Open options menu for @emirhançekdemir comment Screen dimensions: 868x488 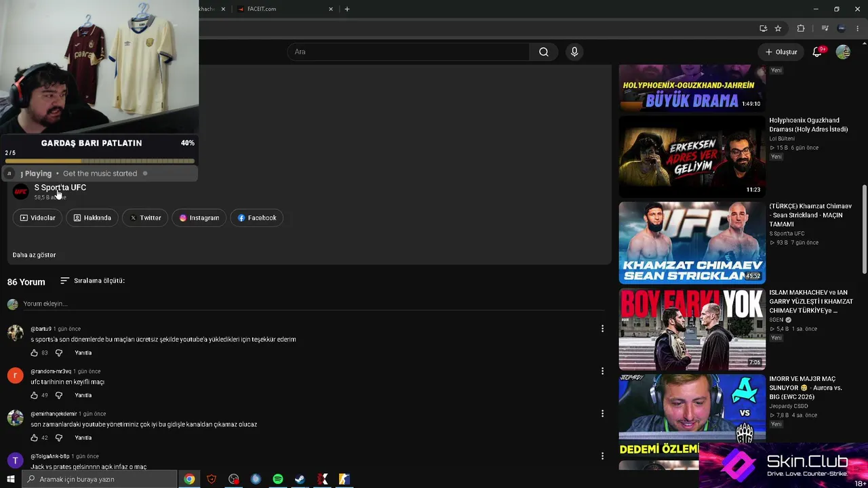(x=602, y=413)
